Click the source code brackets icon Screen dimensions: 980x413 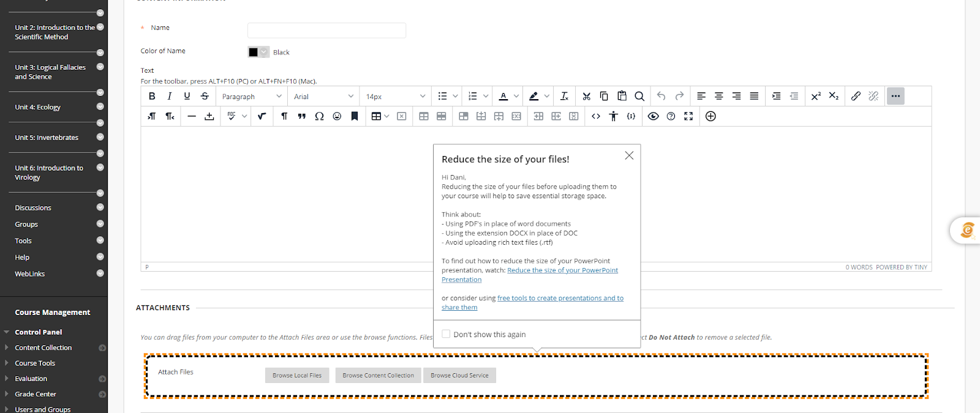click(x=595, y=116)
